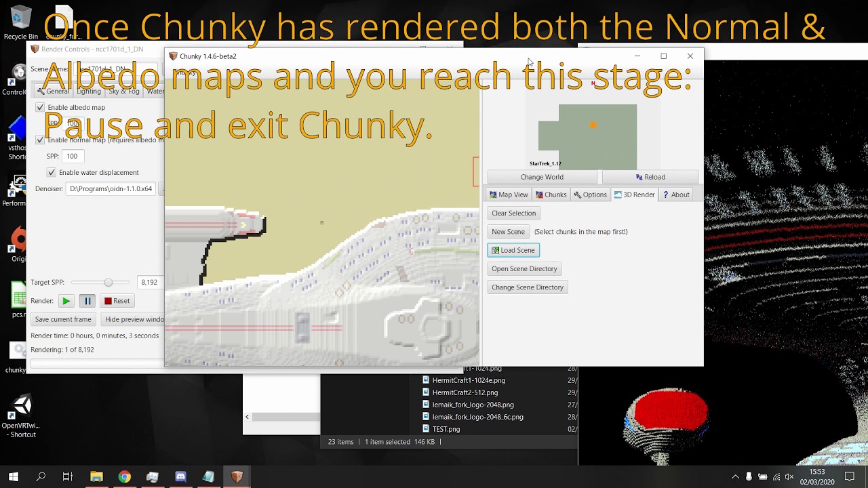Open Windows search from the taskbar

(41, 477)
